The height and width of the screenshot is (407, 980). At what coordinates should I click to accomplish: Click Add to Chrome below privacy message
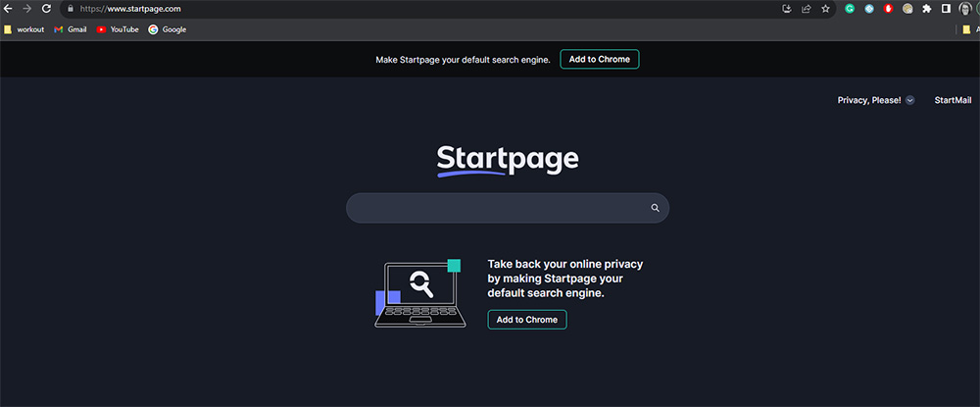tap(527, 320)
